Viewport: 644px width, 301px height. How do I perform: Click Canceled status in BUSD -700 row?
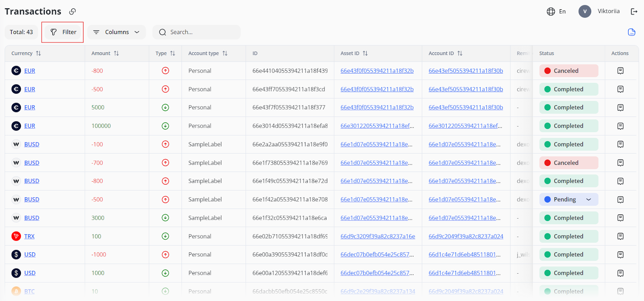click(569, 163)
